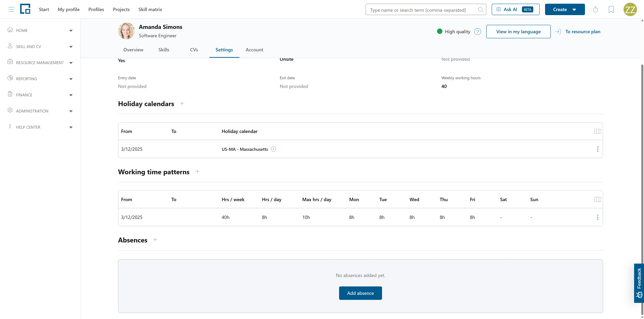Open the timer stopwatch icon
The width and height of the screenshot is (644, 319).
[596, 10]
